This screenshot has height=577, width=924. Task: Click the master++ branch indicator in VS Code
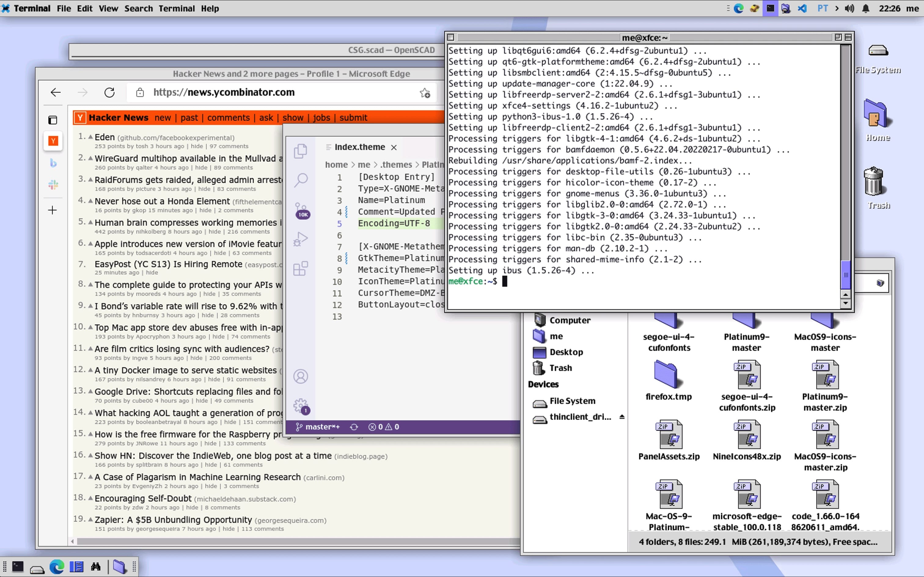pos(319,427)
